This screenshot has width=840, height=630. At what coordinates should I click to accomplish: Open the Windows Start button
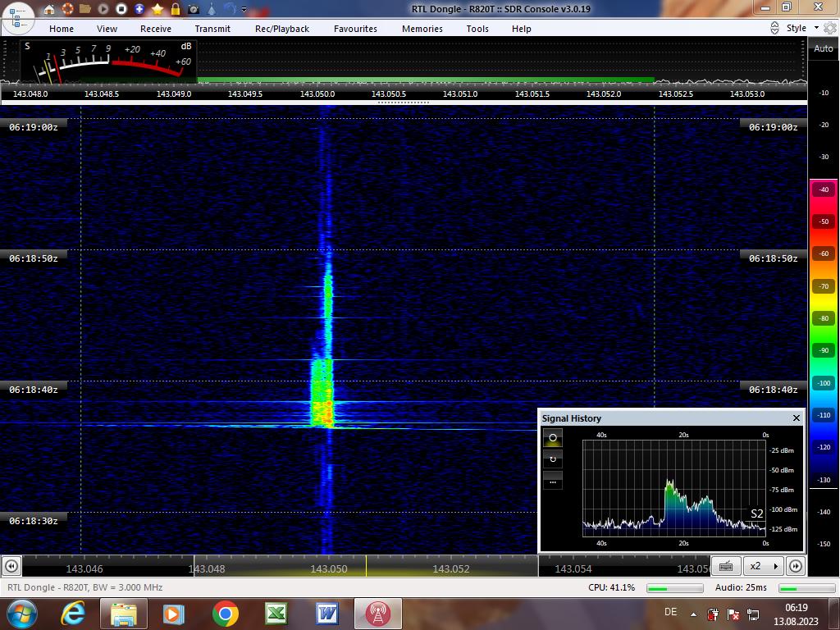21,614
